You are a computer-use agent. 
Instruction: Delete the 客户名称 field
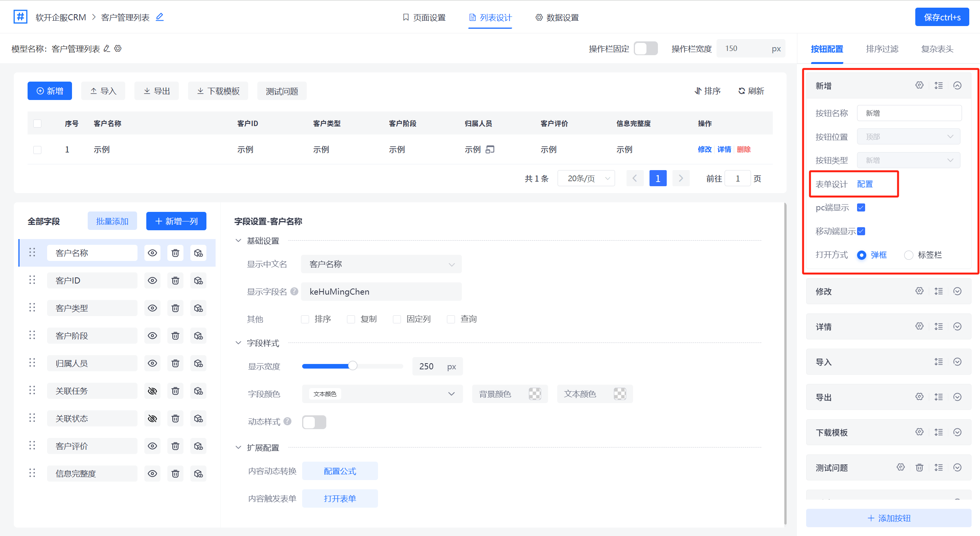pos(175,253)
